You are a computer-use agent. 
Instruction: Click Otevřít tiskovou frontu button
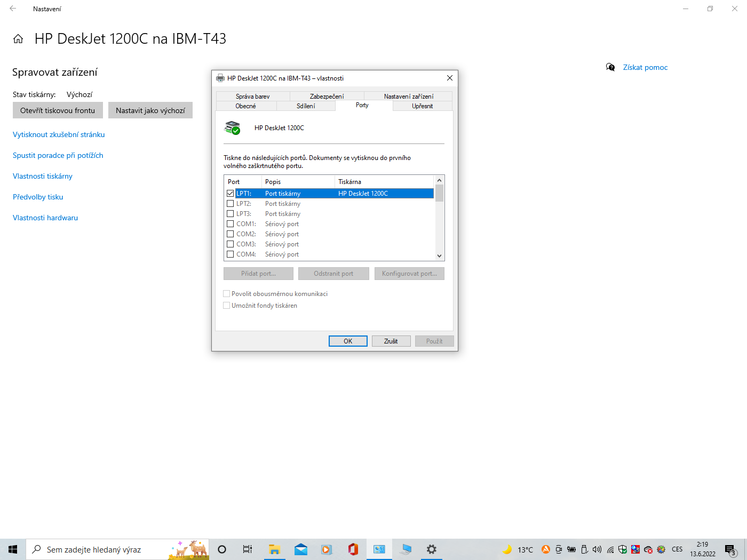pyautogui.click(x=58, y=110)
